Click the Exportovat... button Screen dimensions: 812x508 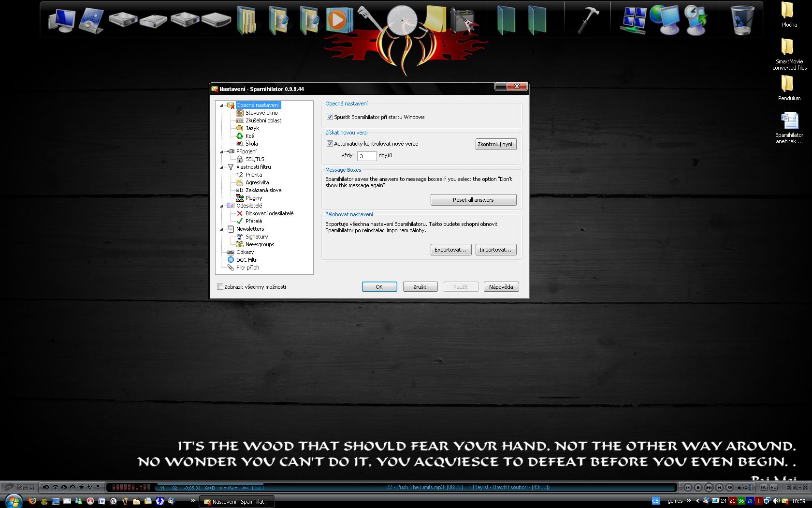[x=450, y=250]
